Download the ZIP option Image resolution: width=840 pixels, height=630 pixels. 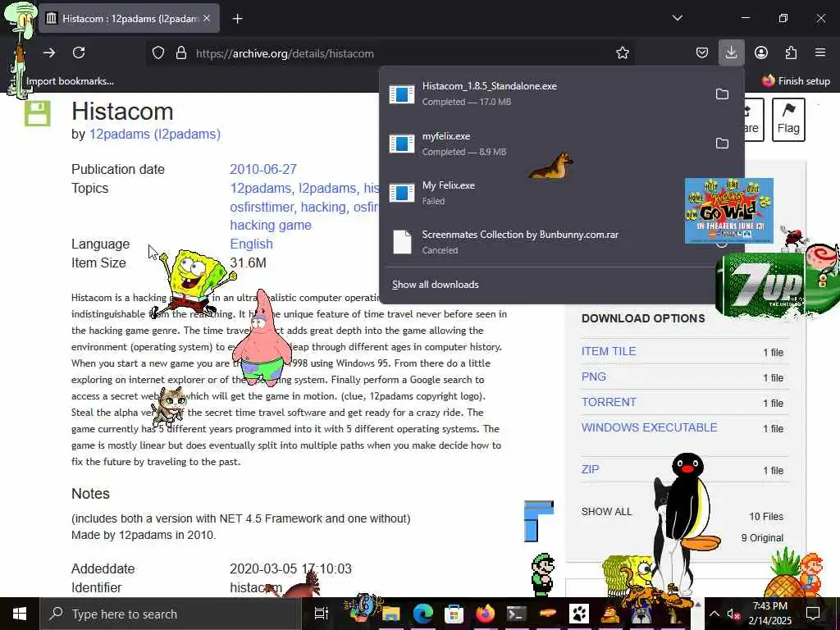point(590,469)
